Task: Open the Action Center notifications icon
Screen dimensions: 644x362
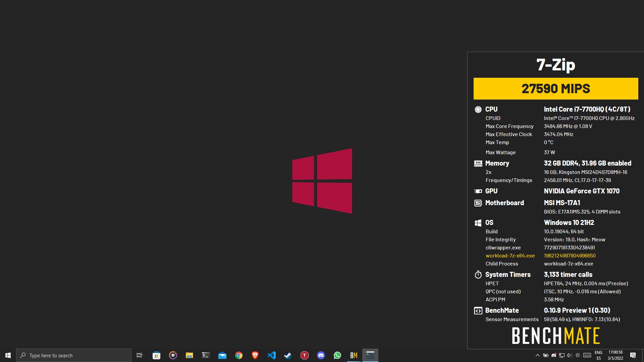Action: coord(633,355)
